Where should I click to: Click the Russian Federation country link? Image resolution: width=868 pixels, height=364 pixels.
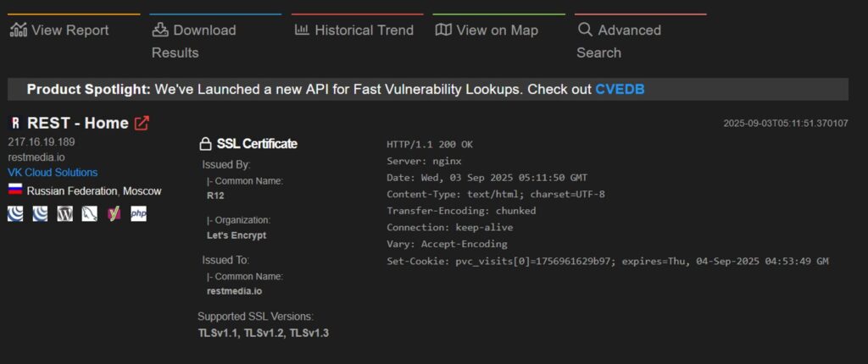click(x=73, y=191)
